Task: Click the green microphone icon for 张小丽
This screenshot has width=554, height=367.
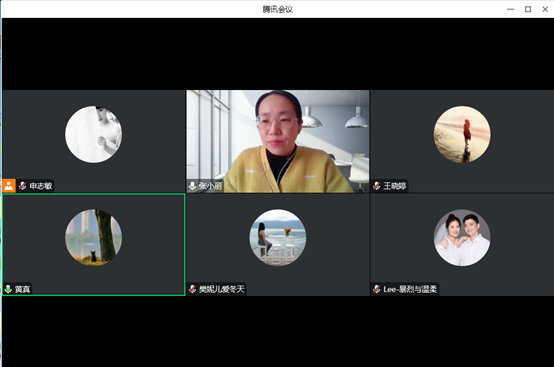Action: coord(192,186)
